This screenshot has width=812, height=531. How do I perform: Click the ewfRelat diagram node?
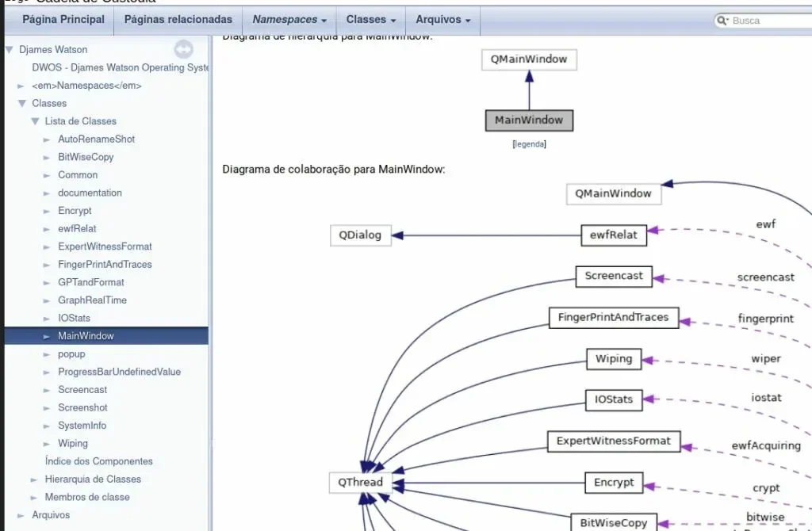(x=614, y=235)
